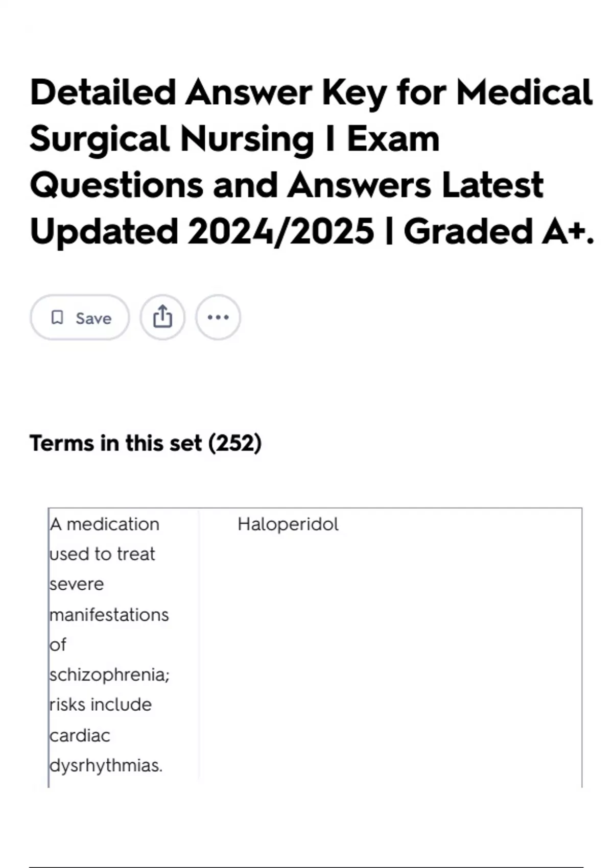Click "risks include" in the term

click(101, 705)
